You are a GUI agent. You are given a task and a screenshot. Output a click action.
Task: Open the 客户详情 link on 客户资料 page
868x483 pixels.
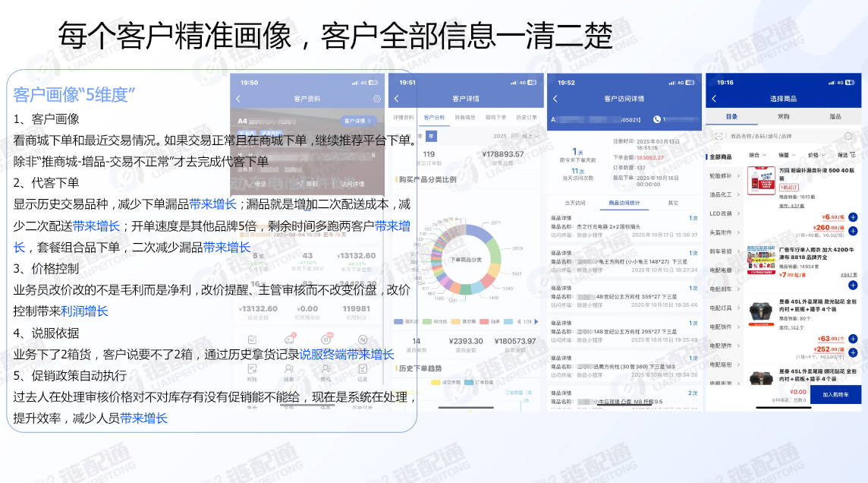tap(357, 121)
